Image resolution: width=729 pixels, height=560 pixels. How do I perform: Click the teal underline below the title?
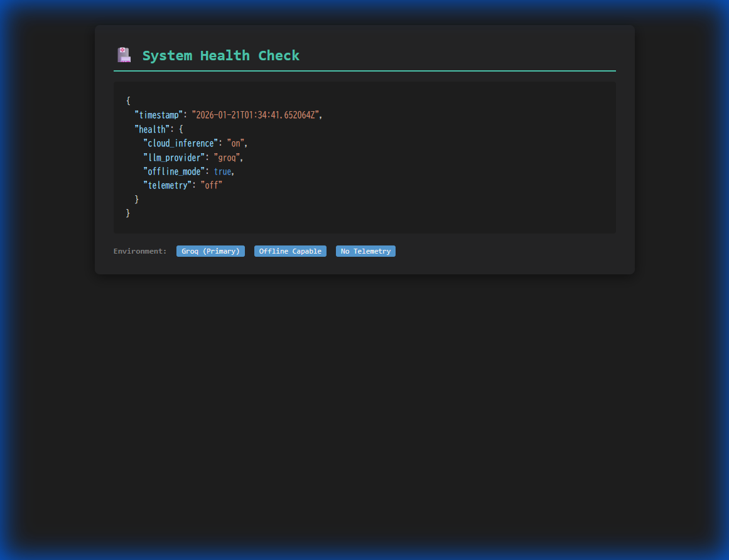(364, 71)
